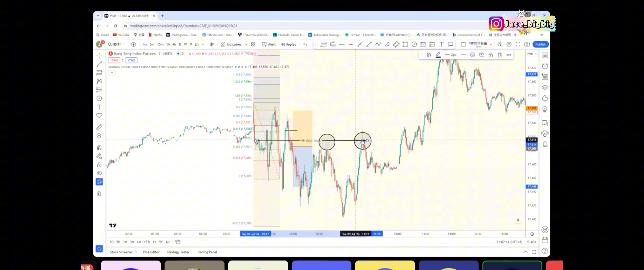This screenshot has width=644, height=270.
Task: Lock all drawing tools
Action: [x=99, y=164]
